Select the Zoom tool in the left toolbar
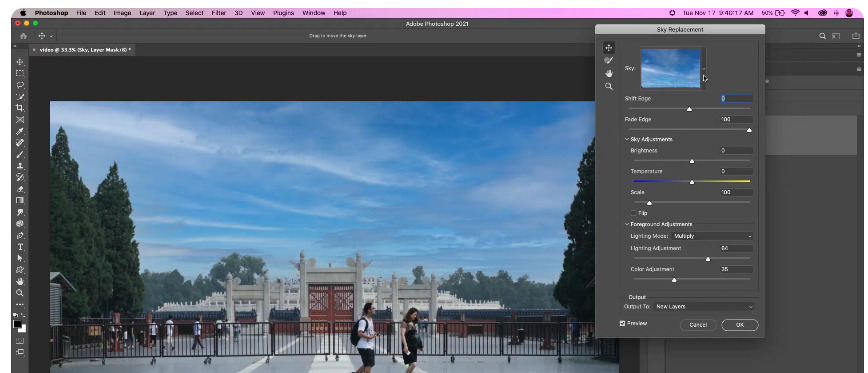This screenshot has height=373, width=868. click(x=20, y=293)
